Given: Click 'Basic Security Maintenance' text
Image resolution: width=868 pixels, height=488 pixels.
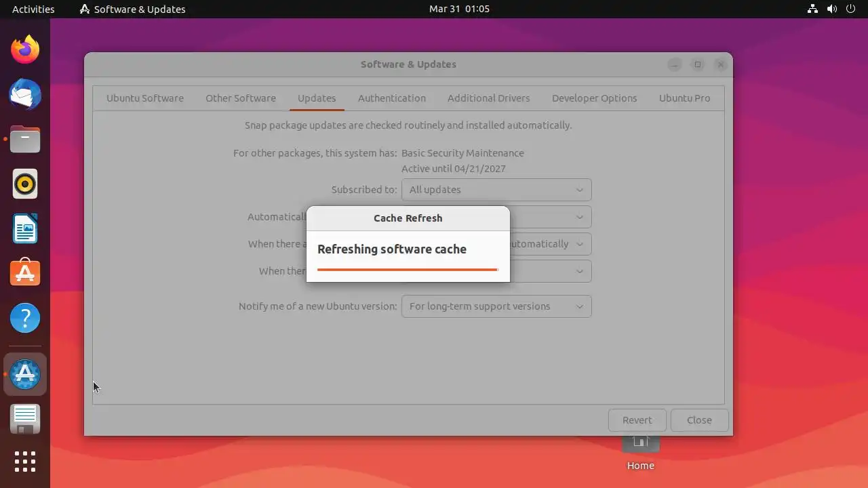Looking at the screenshot, I should [x=462, y=153].
